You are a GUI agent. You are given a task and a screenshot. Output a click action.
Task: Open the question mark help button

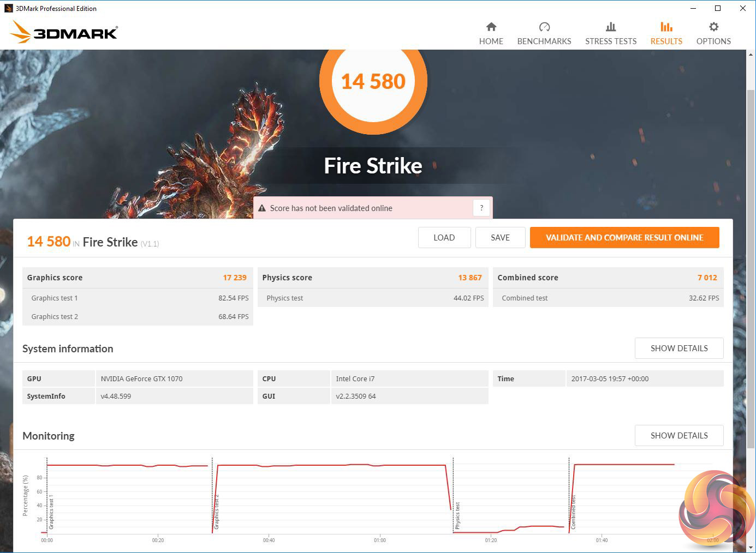click(x=481, y=208)
